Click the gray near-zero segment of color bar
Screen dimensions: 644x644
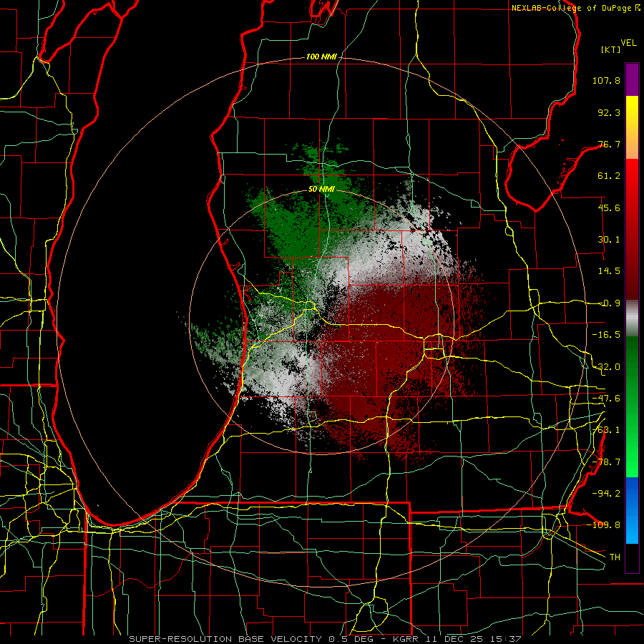click(x=632, y=318)
